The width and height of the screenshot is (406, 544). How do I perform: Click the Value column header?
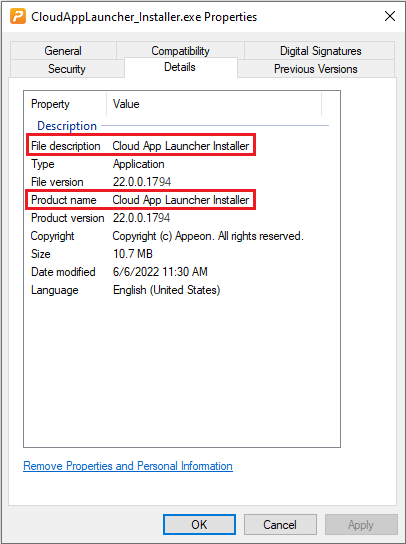click(x=126, y=104)
